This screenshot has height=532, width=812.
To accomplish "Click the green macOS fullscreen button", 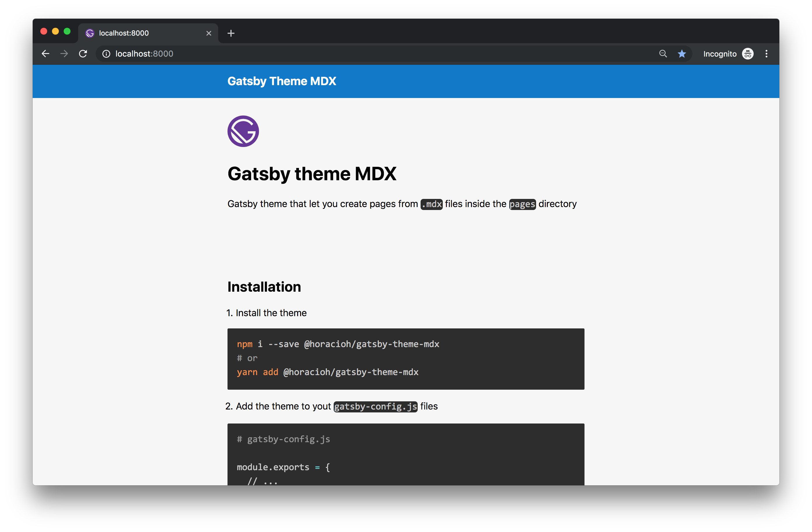I will coord(67,32).
